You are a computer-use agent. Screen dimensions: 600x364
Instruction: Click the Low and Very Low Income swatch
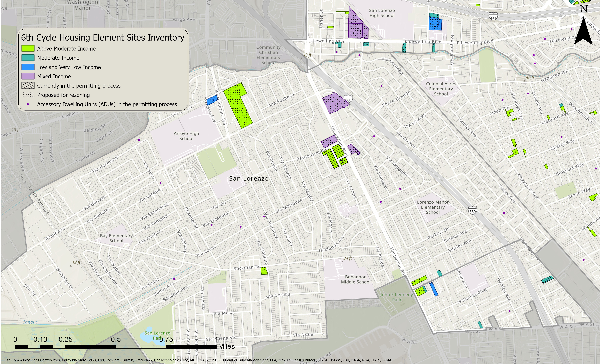(x=28, y=67)
